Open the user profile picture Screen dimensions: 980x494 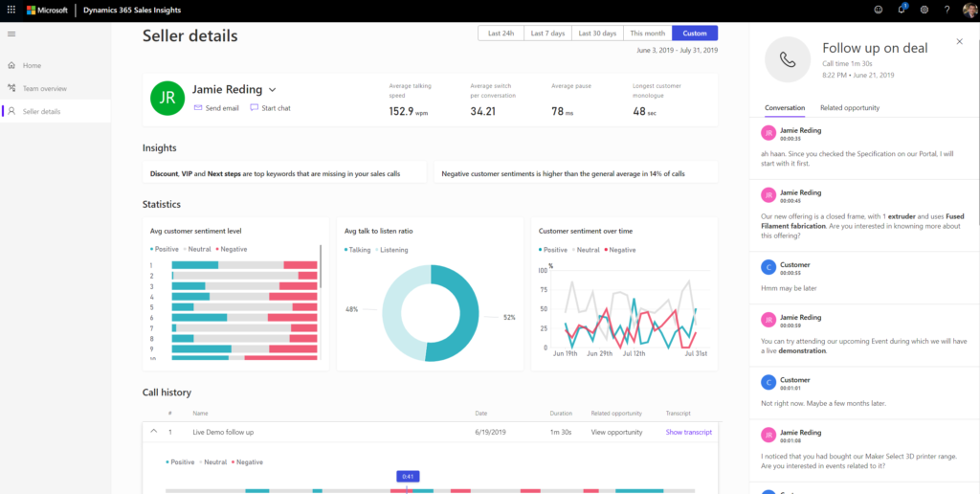pyautogui.click(x=969, y=10)
